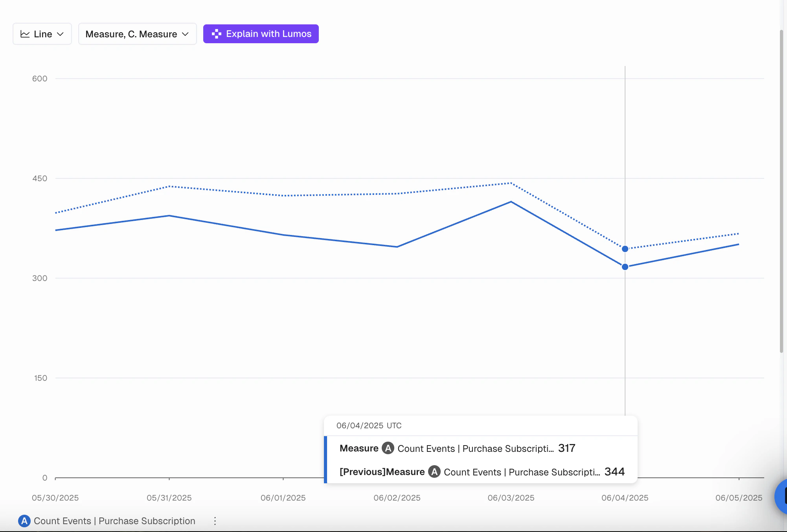Screen dimensions: 787x532
Task: Click the 06/01/2025 x-axis date label
Action: (283, 498)
